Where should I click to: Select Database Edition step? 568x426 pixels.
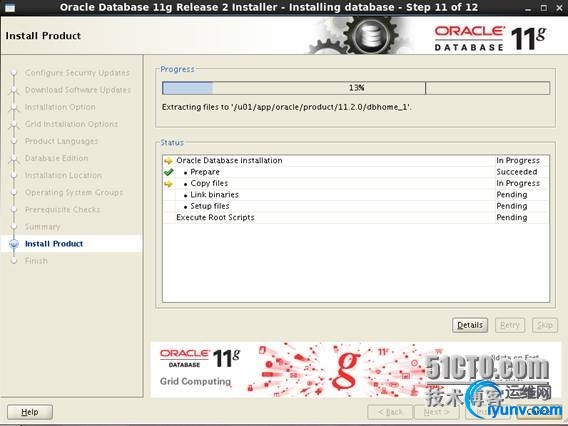point(57,158)
